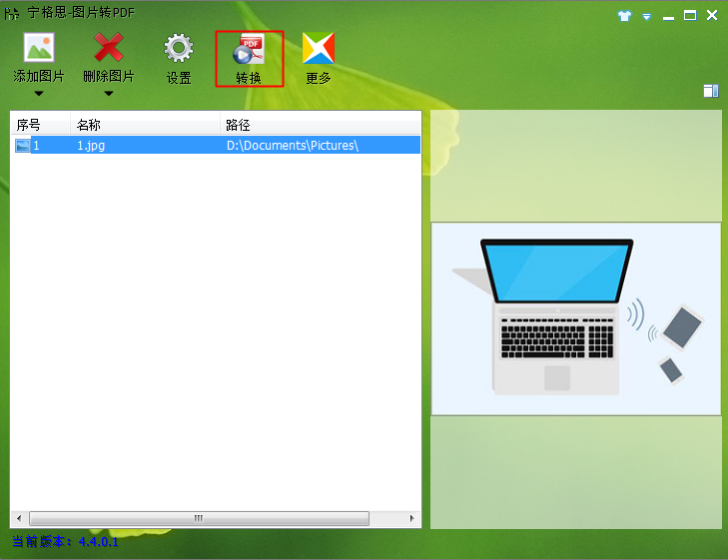Minimize the 宁格思 window

point(668,17)
